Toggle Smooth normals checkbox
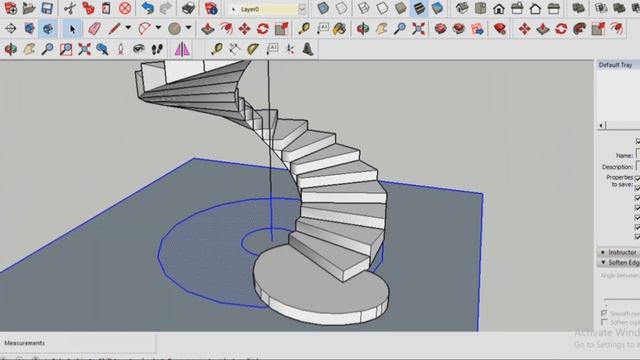This screenshot has width=640, height=360. (604, 313)
